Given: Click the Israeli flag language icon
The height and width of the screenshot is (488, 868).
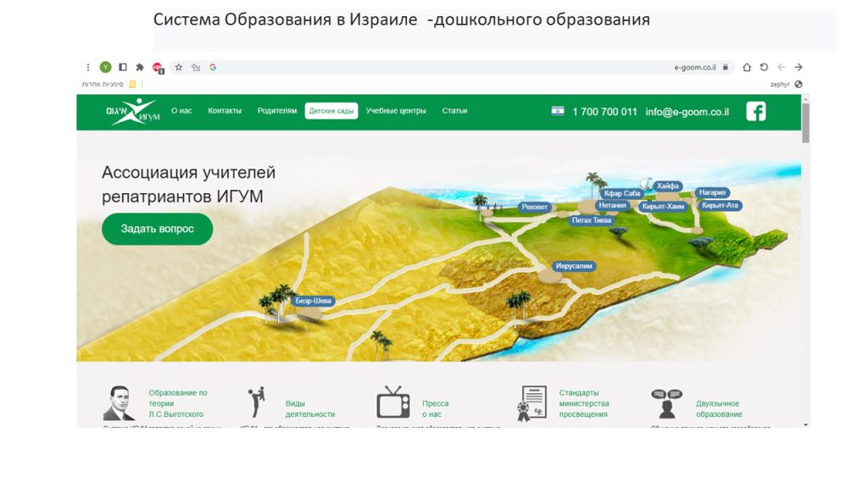Looking at the screenshot, I should tap(557, 111).
